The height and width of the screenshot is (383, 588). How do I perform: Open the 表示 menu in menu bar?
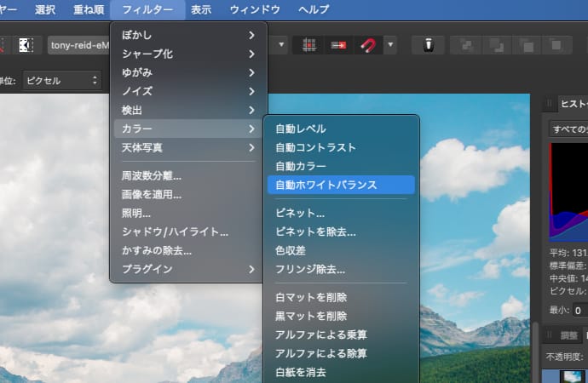pos(201,10)
